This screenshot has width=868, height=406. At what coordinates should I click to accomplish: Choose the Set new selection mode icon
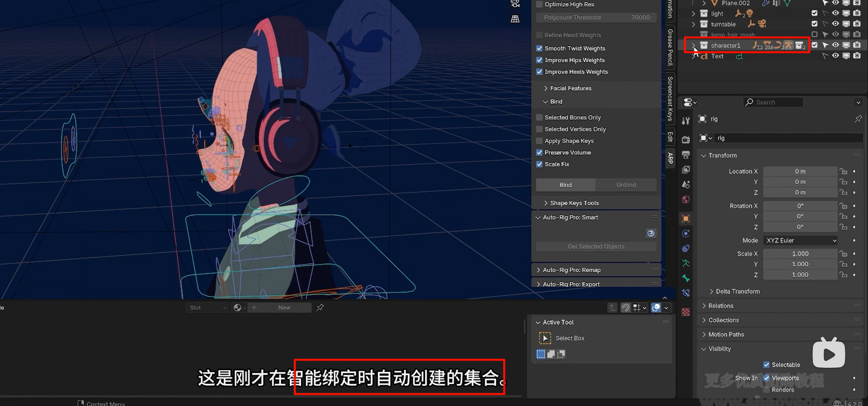(x=541, y=354)
